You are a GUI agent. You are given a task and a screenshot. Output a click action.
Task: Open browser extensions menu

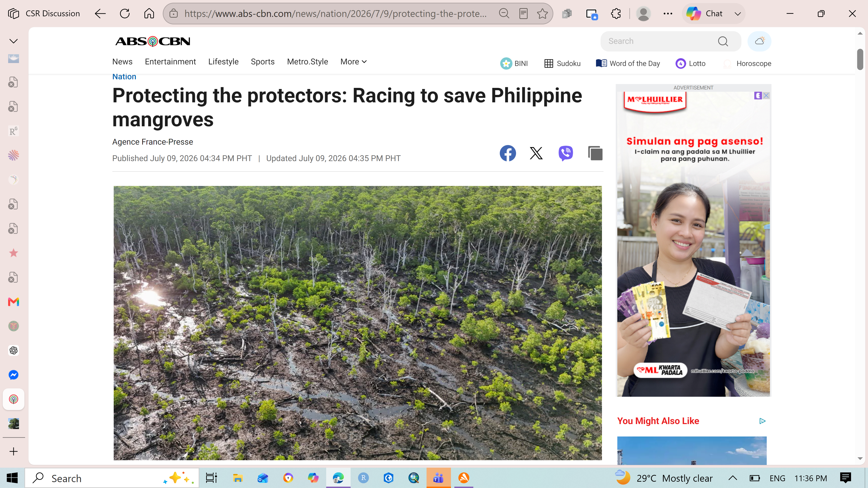click(616, 14)
